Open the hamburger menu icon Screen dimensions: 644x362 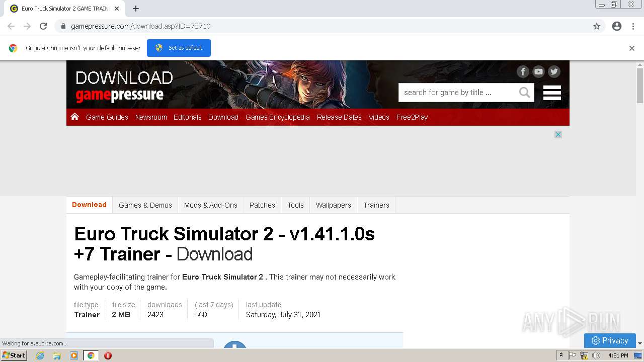pyautogui.click(x=552, y=93)
